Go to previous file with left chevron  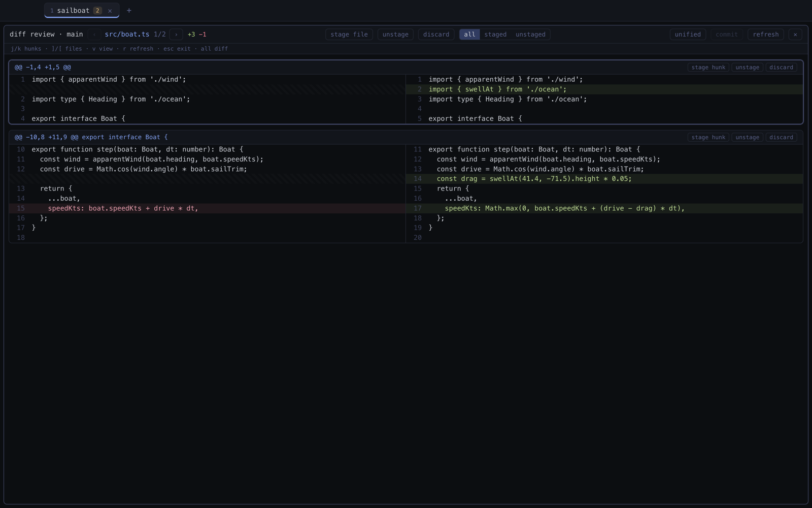point(94,35)
